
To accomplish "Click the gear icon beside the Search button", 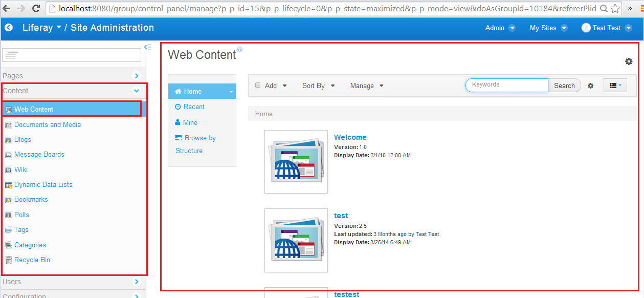I will coord(591,86).
